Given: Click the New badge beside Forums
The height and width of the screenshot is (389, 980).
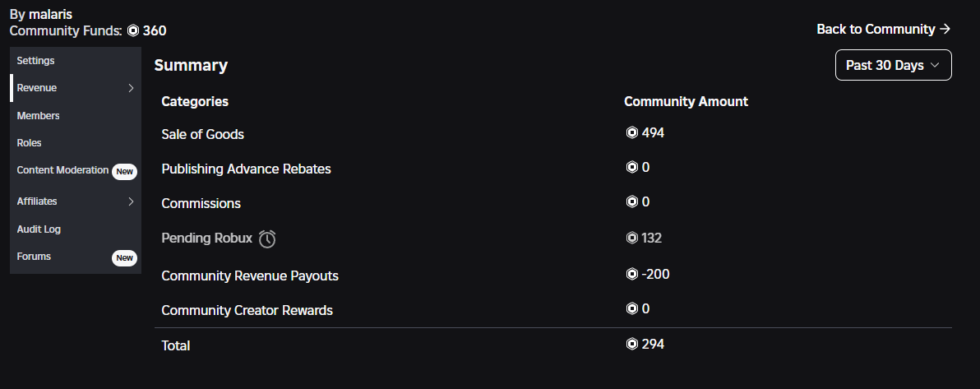Looking at the screenshot, I should coord(124,257).
